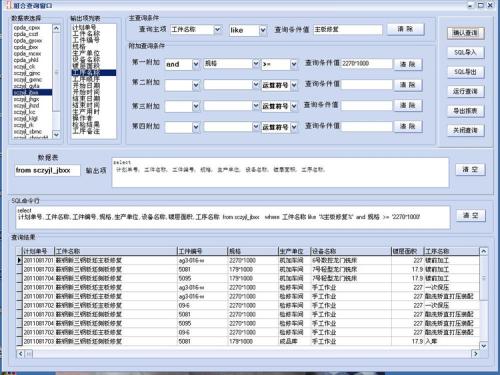Image resolution: width=500 pixels, height=375 pixels.
Task: Click the data table list scroll-down arrow
Action: click(x=56, y=134)
